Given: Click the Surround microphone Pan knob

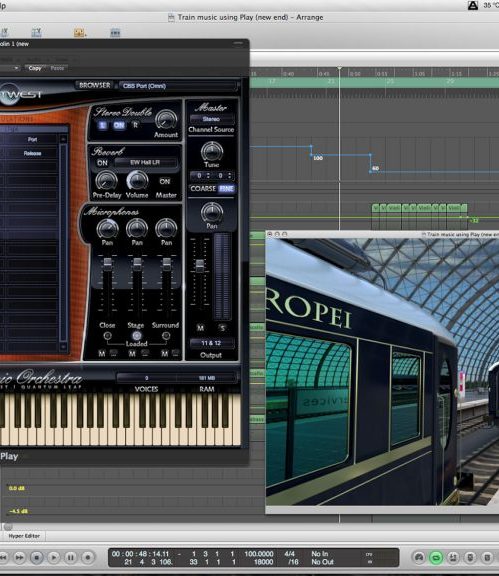Looking at the screenshot, I should [x=166, y=229].
